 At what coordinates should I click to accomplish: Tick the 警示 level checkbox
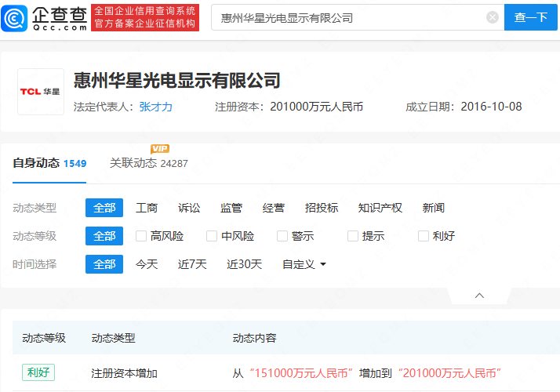pos(282,236)
